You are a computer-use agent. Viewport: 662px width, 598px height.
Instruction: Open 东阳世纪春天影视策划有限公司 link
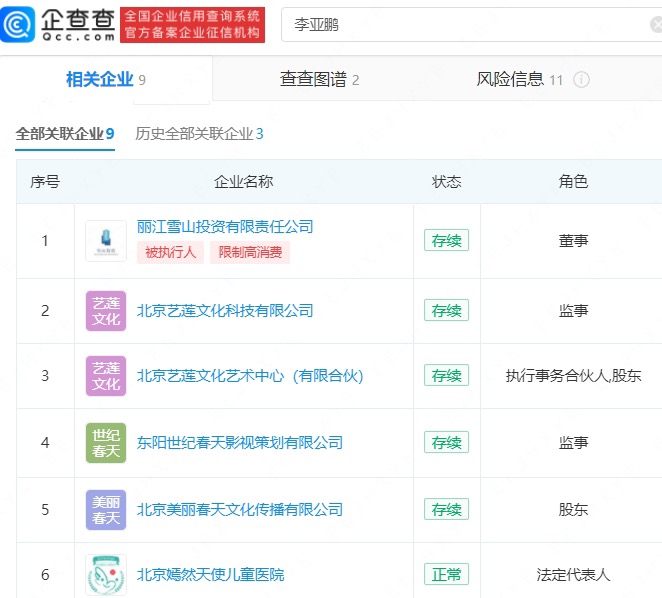(240, 443)
